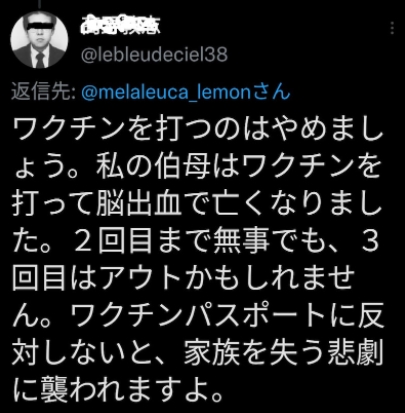Select the thread connector line above avatar

39,4
